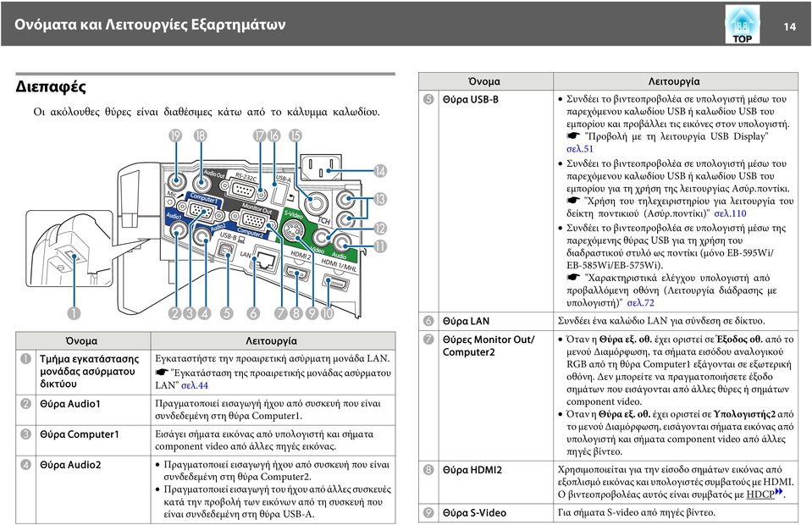This screenshot has width=812, height=525.
Task: Click the pointing hand icon before 'Εγκατάσταση της προαιρετικής μονάδας'
Action: (162, 373)
